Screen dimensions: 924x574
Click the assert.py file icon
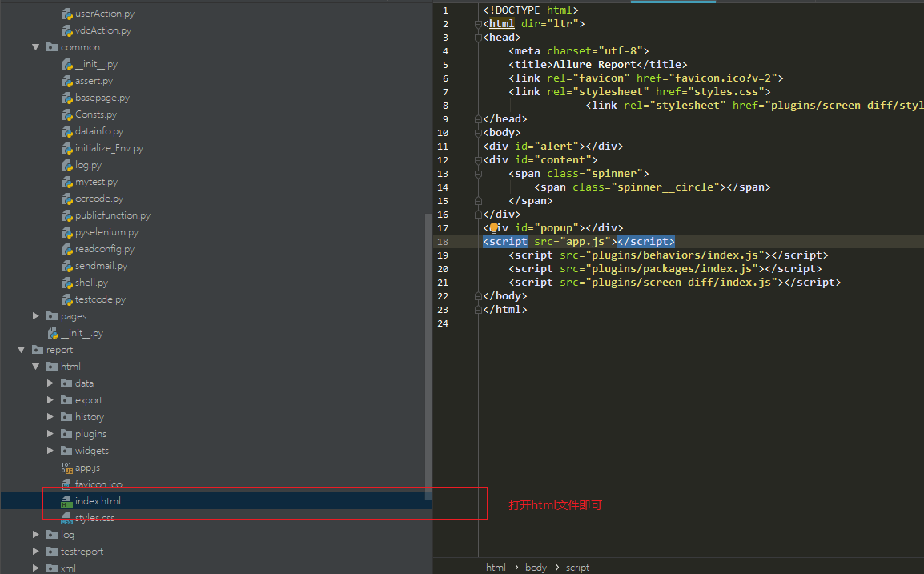[67, 81]
